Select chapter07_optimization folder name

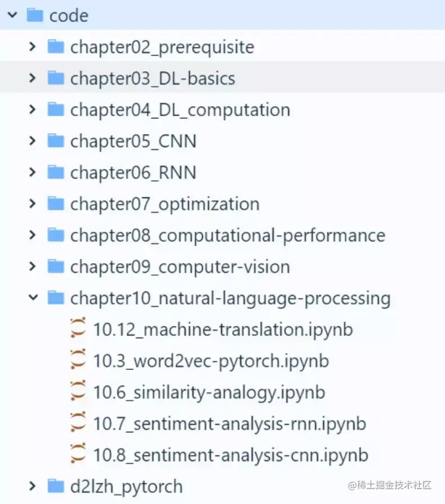pos(164,205)
